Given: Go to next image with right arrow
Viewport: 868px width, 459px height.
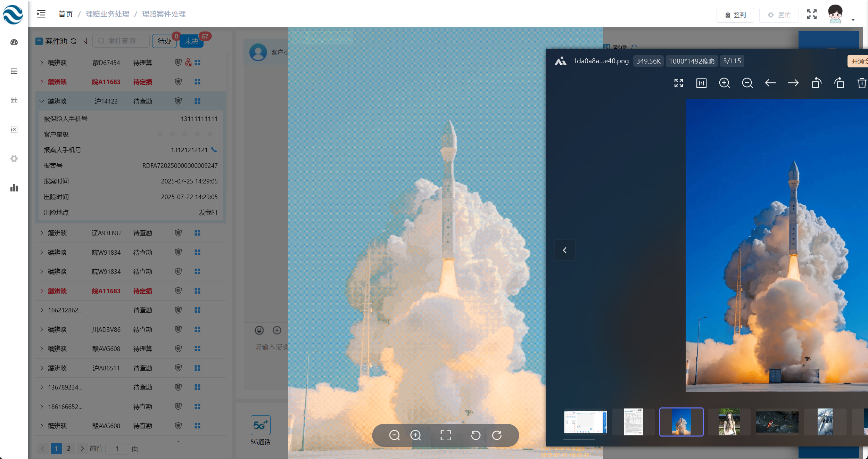Looking at the screenshot, I should pos(793,83).
